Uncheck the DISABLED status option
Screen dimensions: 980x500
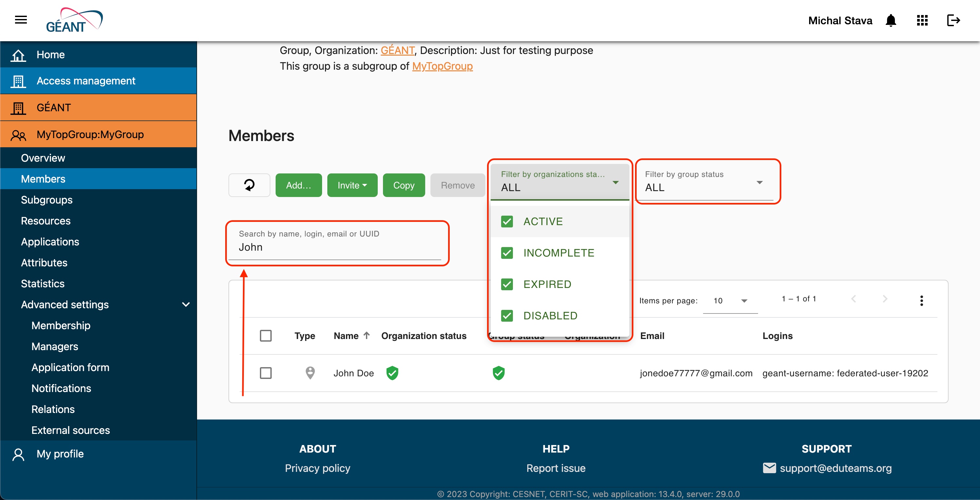coord(507,315)
